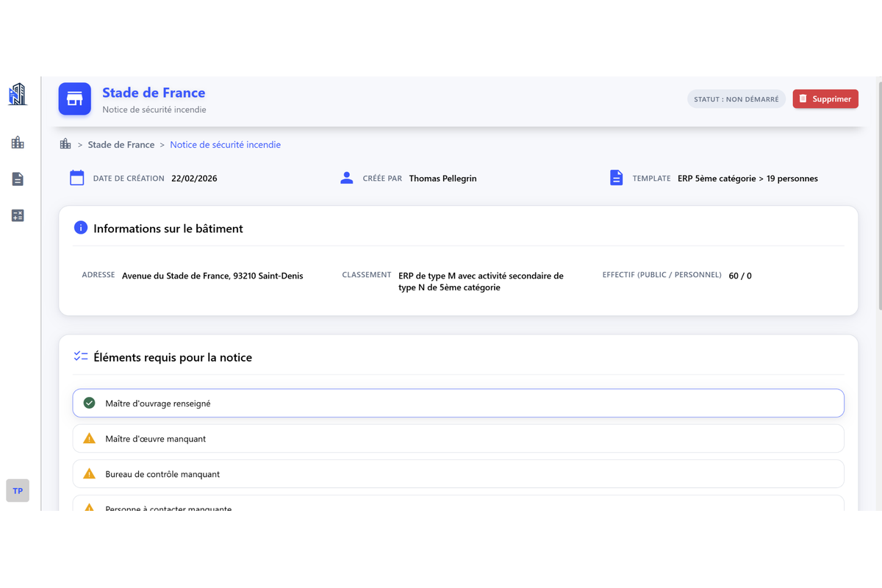Click the blue info icon for building
This screenshot has width=882, height=588.
coord(81,228)
